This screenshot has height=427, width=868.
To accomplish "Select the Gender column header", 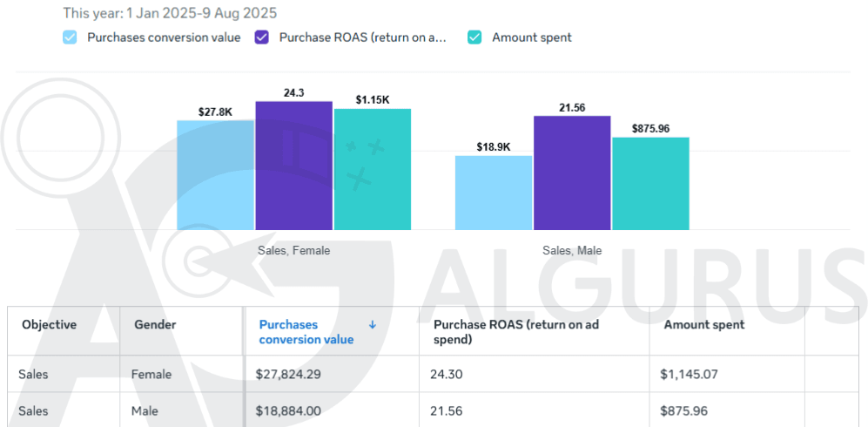I will (155, 325).
